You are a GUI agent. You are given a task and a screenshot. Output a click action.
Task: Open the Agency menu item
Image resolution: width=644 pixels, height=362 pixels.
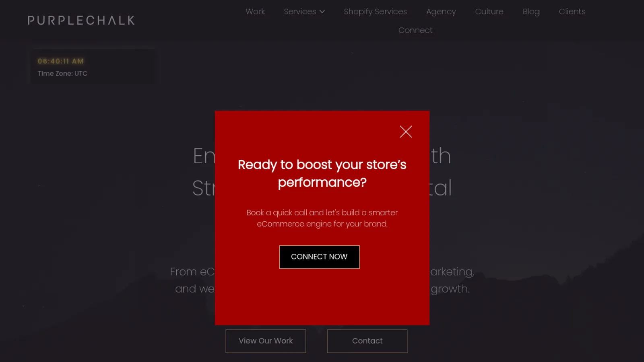click(441, 12)
